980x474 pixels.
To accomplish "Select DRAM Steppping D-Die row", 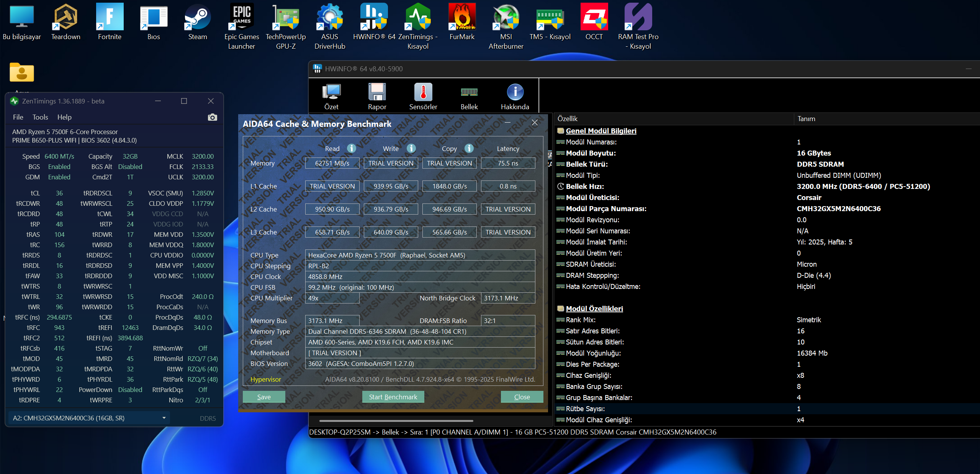I will (x=767, y=275).
